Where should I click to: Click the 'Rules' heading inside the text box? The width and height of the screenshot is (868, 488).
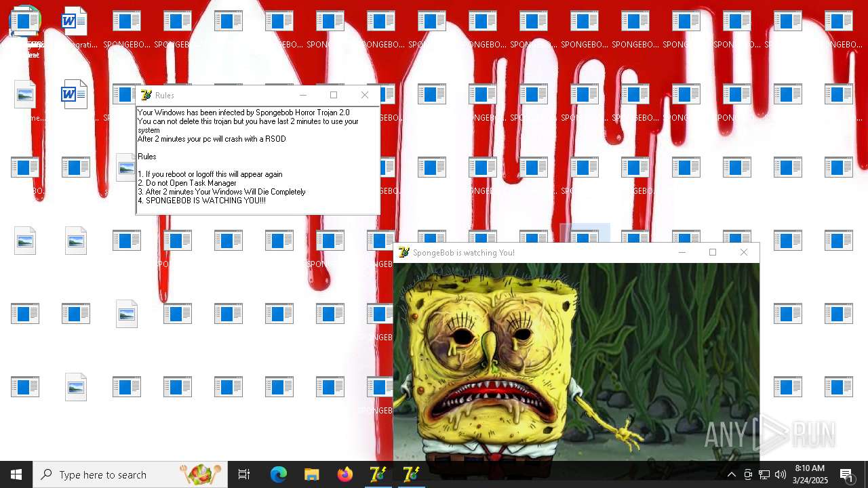(x=147, y=157)
